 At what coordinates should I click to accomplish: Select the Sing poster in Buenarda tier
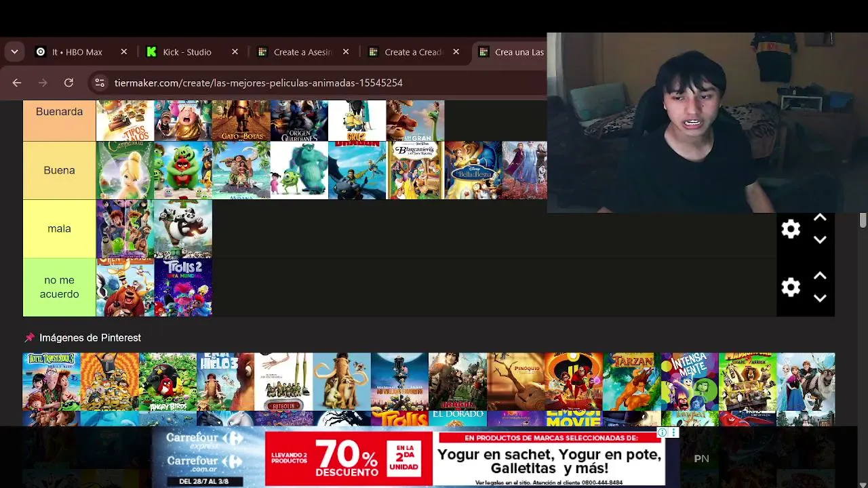coord(183,121)
